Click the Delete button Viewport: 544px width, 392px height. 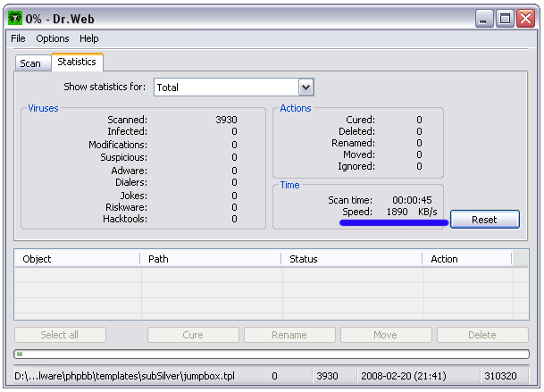(482, 335)
